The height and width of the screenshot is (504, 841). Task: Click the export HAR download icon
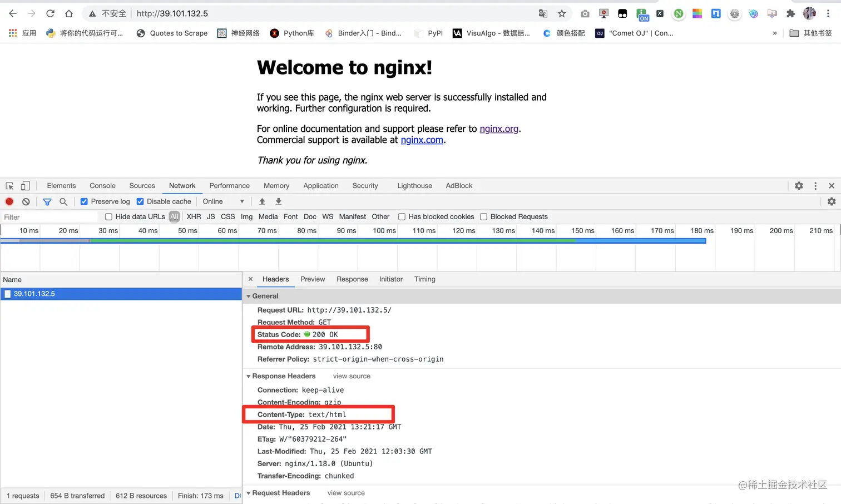coord(279,201)
